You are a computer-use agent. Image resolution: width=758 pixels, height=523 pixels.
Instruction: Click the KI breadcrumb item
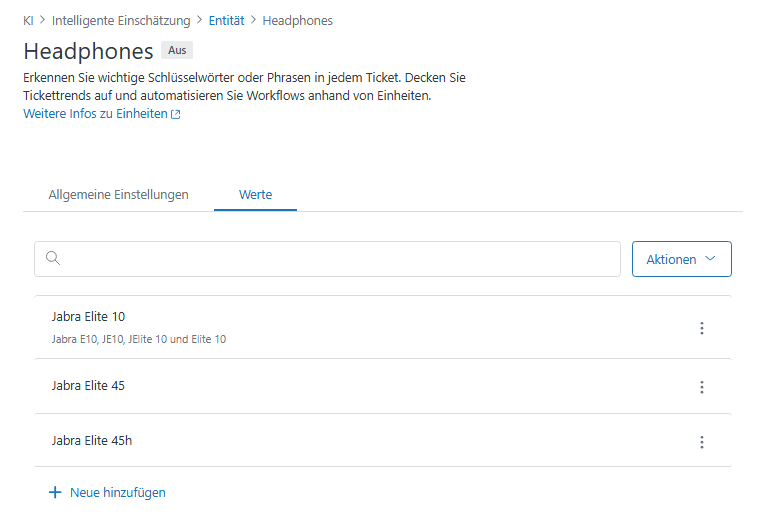(x=29, y=20)
